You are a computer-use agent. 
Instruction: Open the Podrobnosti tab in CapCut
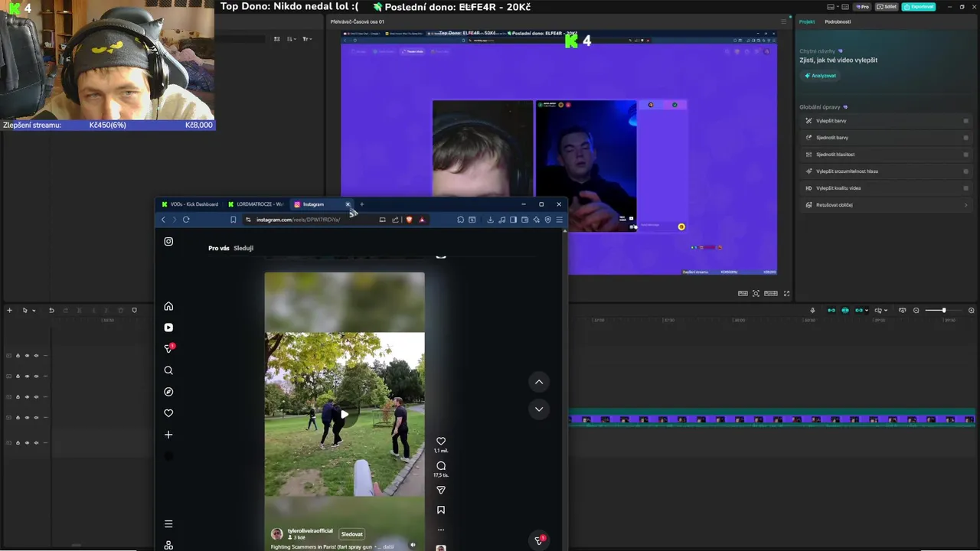pos(838,21)
